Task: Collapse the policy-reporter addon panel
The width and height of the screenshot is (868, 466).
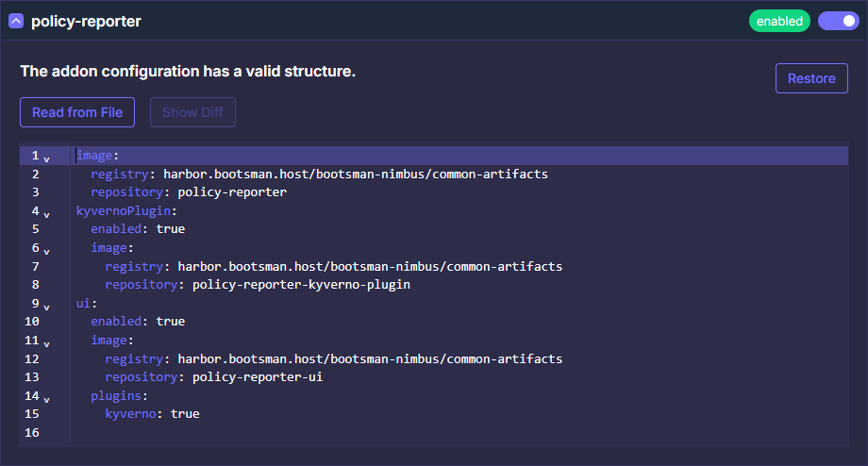Action: click(16, 21)
